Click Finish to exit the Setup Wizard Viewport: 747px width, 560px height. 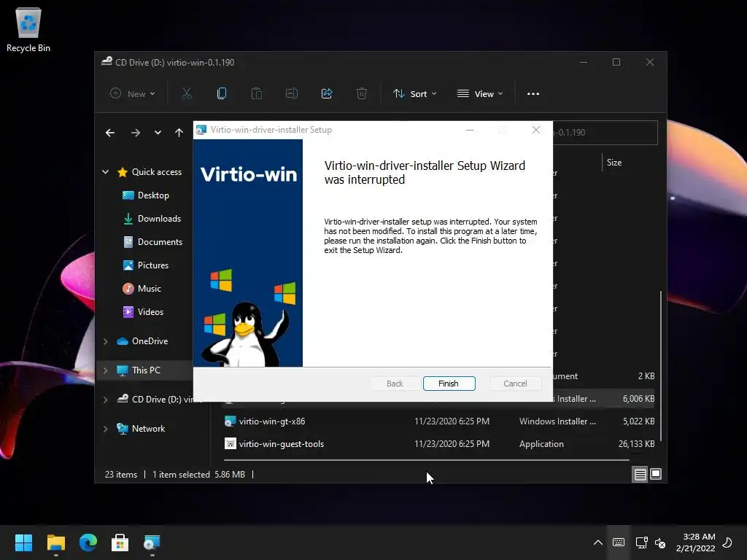click(449, 384)
